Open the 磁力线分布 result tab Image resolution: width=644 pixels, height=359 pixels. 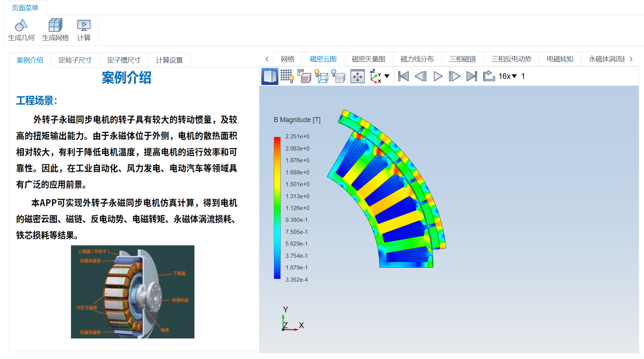pos(417,59)
